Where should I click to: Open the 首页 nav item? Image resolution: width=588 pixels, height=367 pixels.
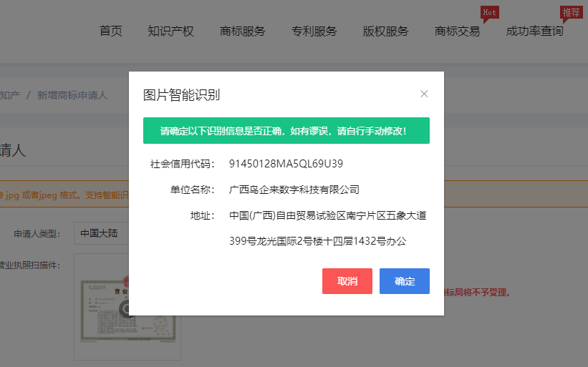click(111, 31)
